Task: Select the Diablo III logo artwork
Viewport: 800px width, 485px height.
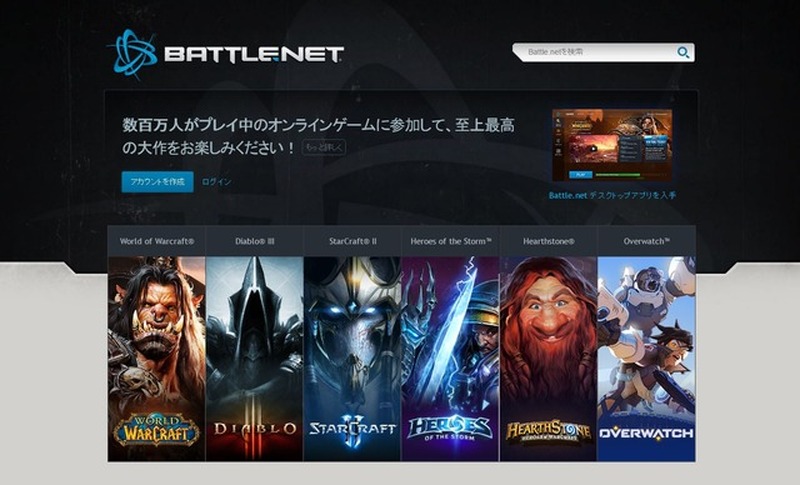Action: [x=255, y=429]
